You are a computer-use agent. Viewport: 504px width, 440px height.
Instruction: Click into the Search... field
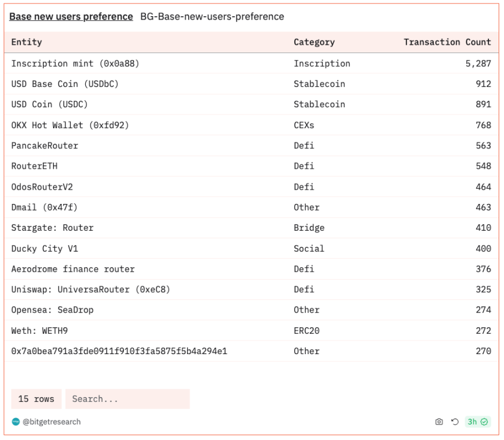127,399
